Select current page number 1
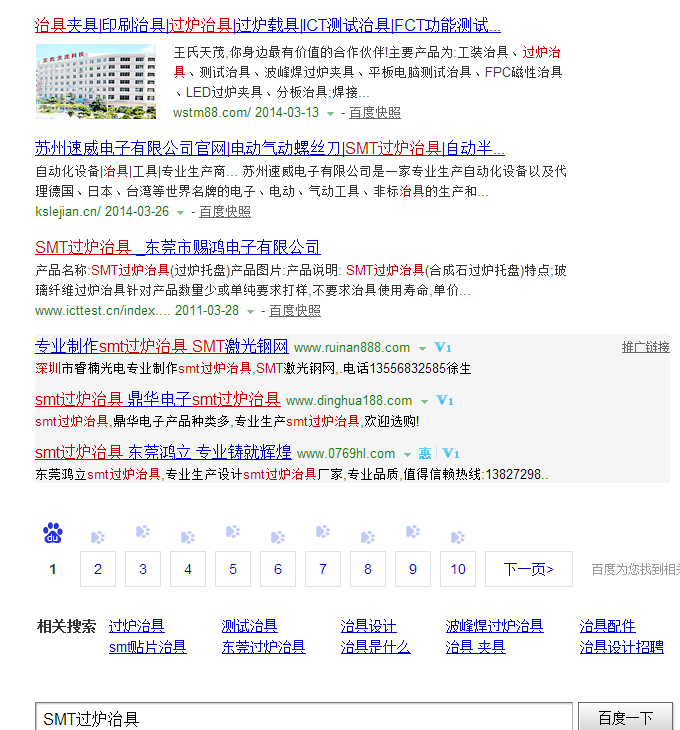Image resolution: width=680 pixels, height=730 pixels. (53, 569)
